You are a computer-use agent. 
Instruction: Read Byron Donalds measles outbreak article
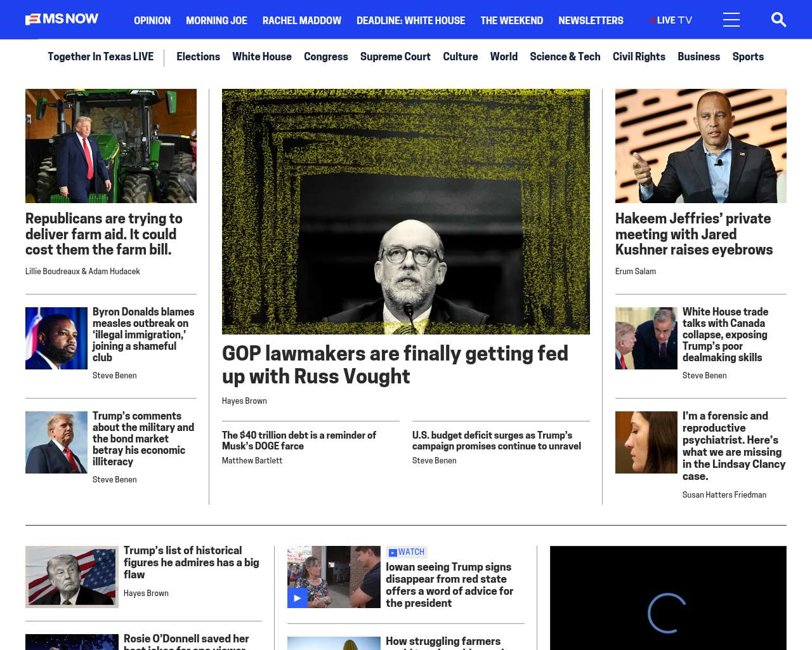click(143, 335)
